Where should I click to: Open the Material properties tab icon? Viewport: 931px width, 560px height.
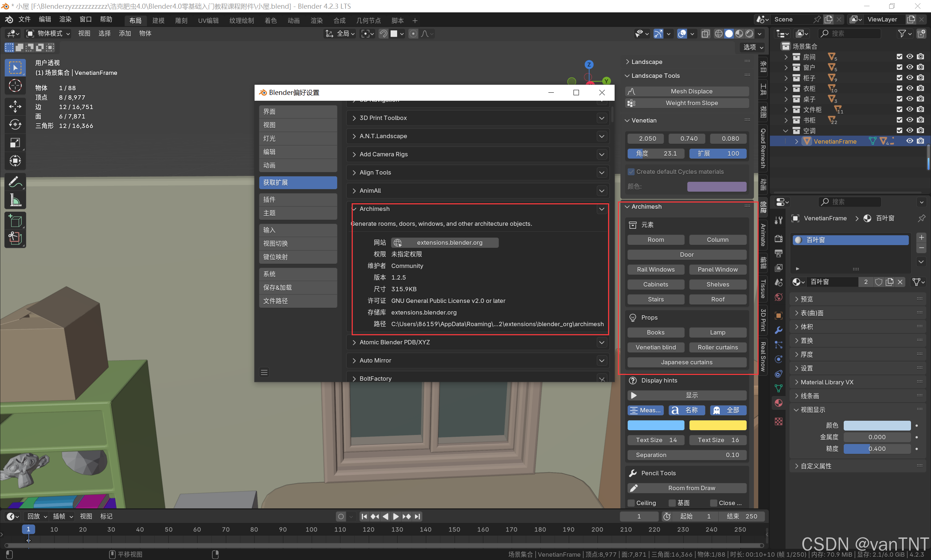tap(778, 403)
